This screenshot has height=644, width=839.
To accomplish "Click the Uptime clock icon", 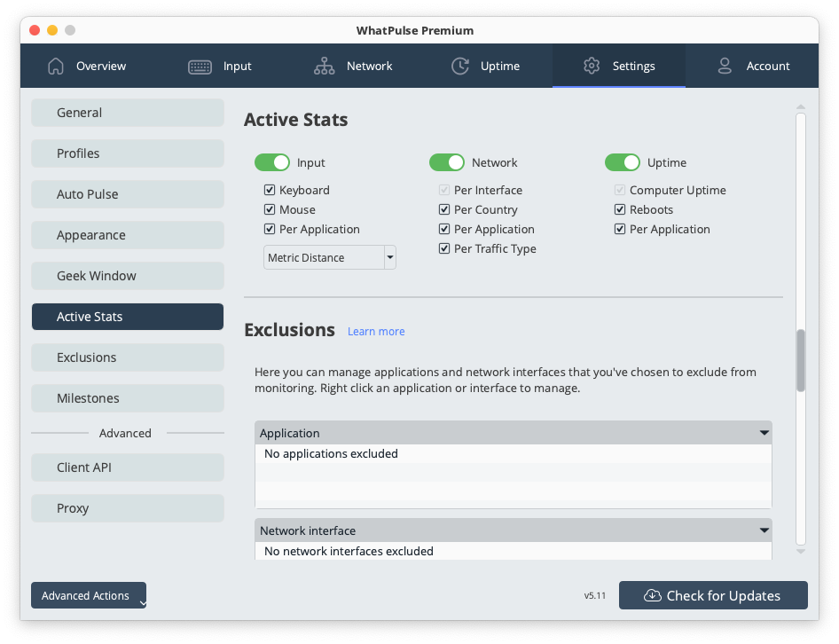I will point(459,65).
